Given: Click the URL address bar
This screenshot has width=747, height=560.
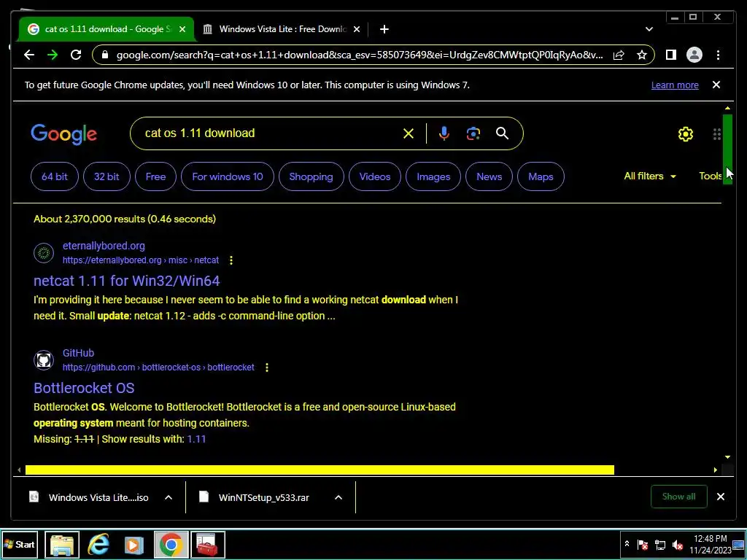Looking at the screenshot, I should [x=360, y=55].
